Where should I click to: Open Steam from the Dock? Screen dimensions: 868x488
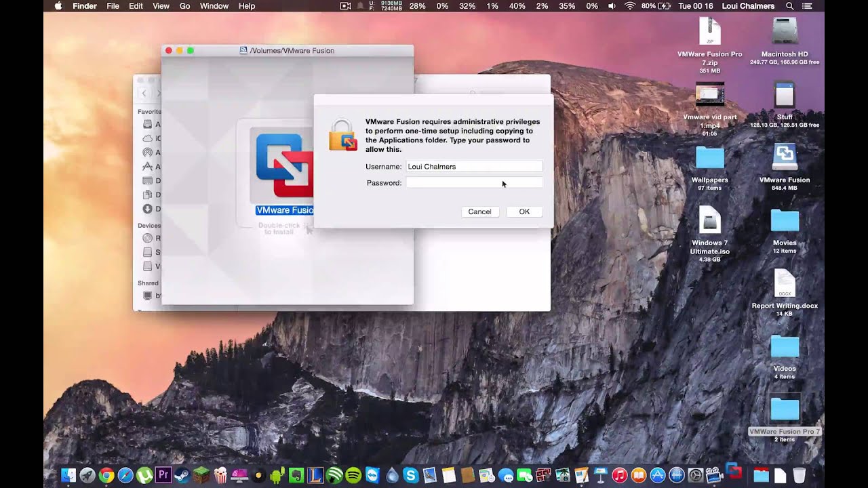[x=182, y=475]
